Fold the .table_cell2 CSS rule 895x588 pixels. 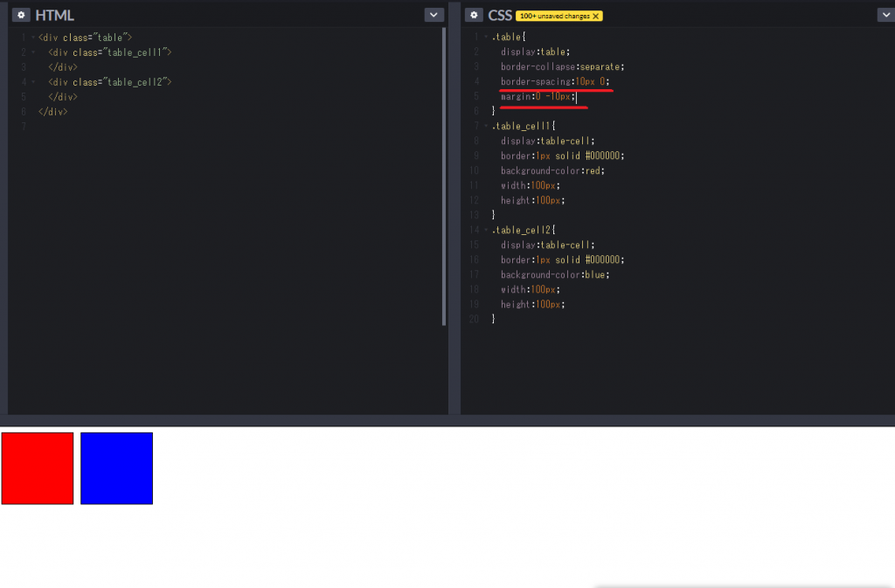coord(486,230)
